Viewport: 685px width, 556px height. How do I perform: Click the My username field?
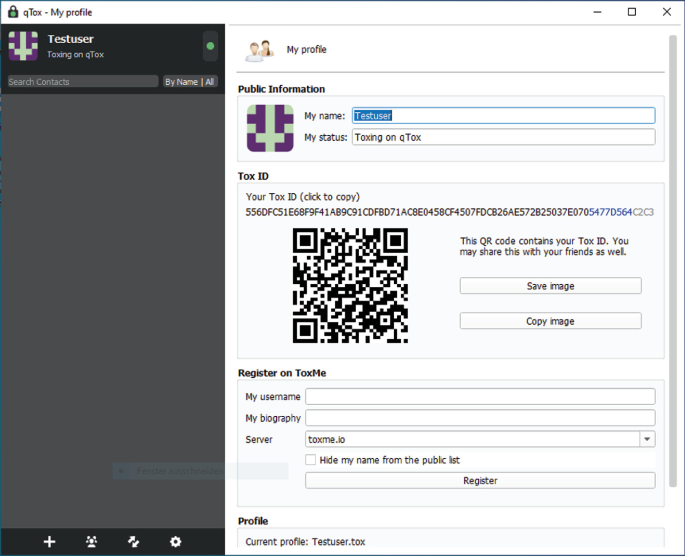[x=480, y=397]
